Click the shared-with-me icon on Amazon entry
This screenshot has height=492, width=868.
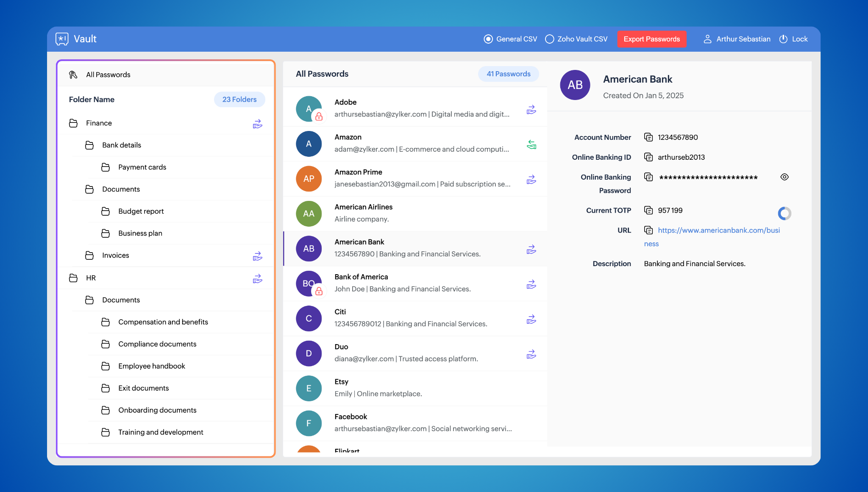(x=531, y=145)
